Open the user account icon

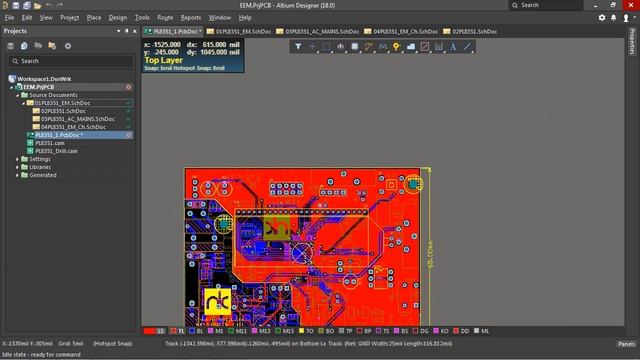626,18
